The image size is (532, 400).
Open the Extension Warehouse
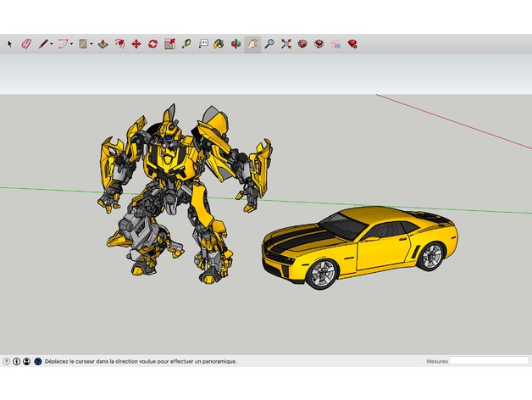click(x=319, y=44)
